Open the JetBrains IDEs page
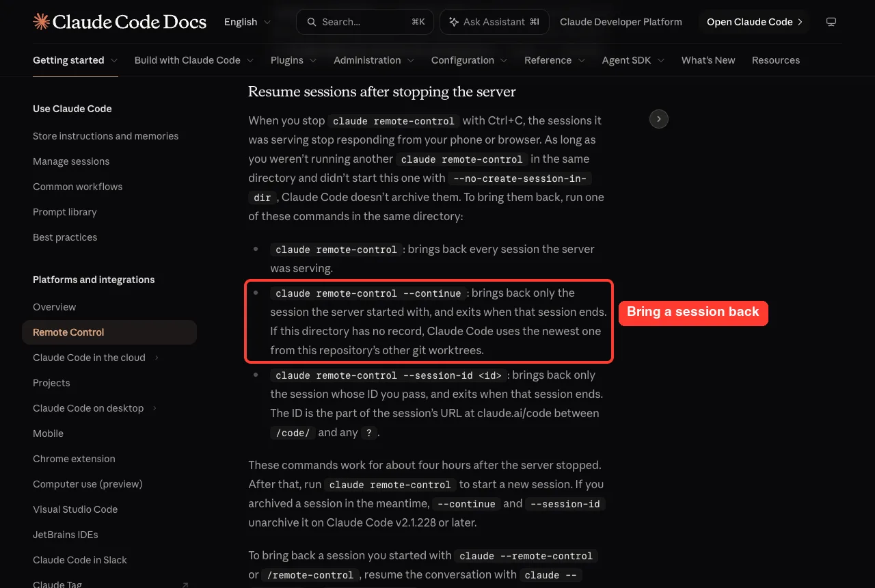875x588 pixels. coord(66,535)
